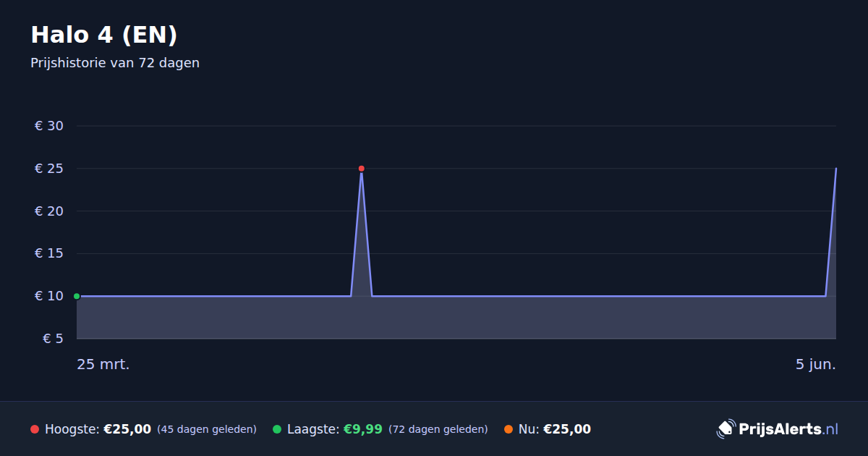Click the Hoogste value '€25,00'
The height and width of the screenshot is (456, 868).
tap(127, 429)
